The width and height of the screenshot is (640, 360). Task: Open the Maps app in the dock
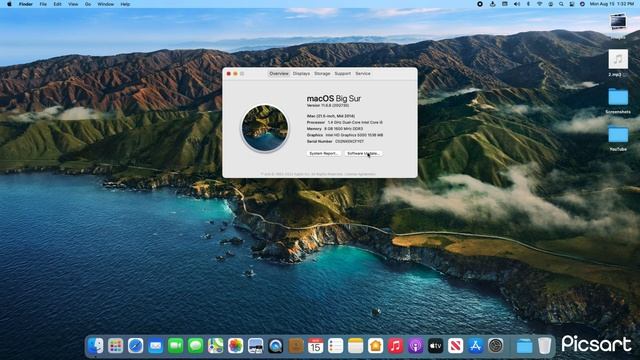[x=216, y=346]
